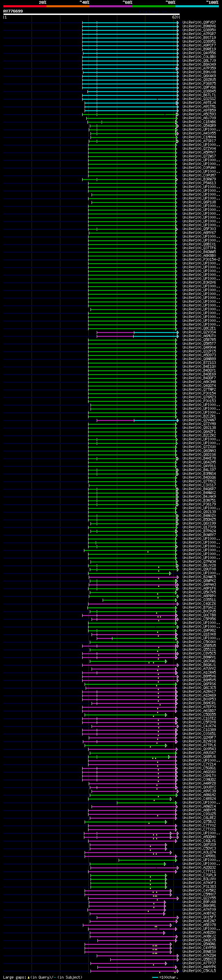Select label UniRef100_Q6K4K9
The height and width of the screenshot is (980, 222).
point(199,76)
